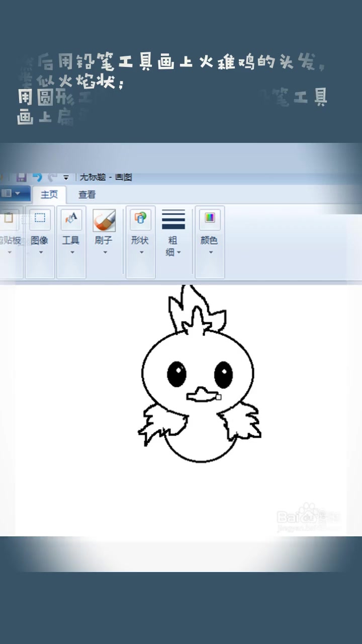Click the 图像 selection rectangle icon
Screen dimensions: 362x644
[x=40, y=218]
